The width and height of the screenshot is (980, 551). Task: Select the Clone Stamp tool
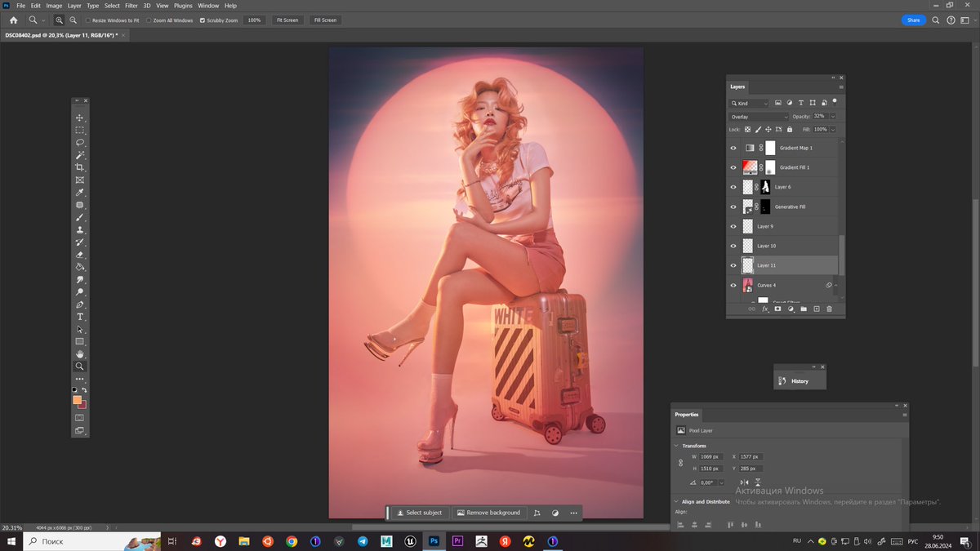80,229
